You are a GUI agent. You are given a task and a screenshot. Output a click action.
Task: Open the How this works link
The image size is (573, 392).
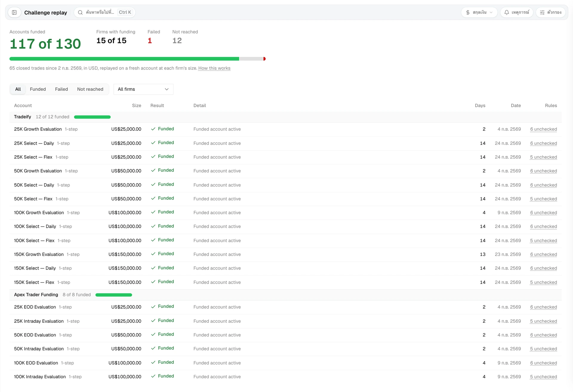coord(214,68)
